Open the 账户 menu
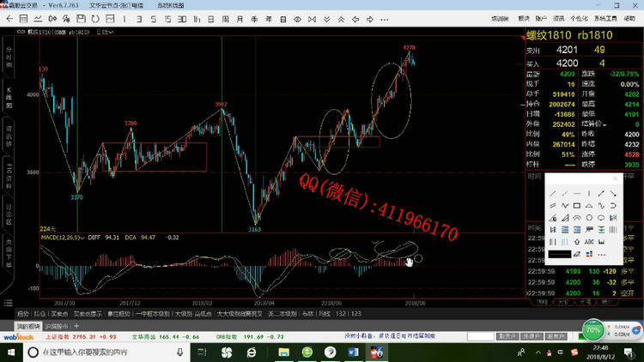The height and width of the screenshot is (362, 644). point(542,17)
